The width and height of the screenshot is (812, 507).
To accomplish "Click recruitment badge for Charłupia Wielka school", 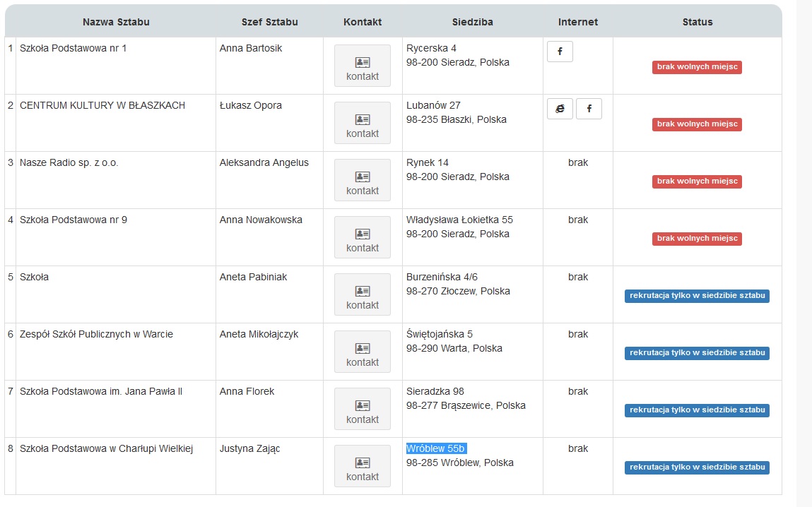I will (697, 467).
